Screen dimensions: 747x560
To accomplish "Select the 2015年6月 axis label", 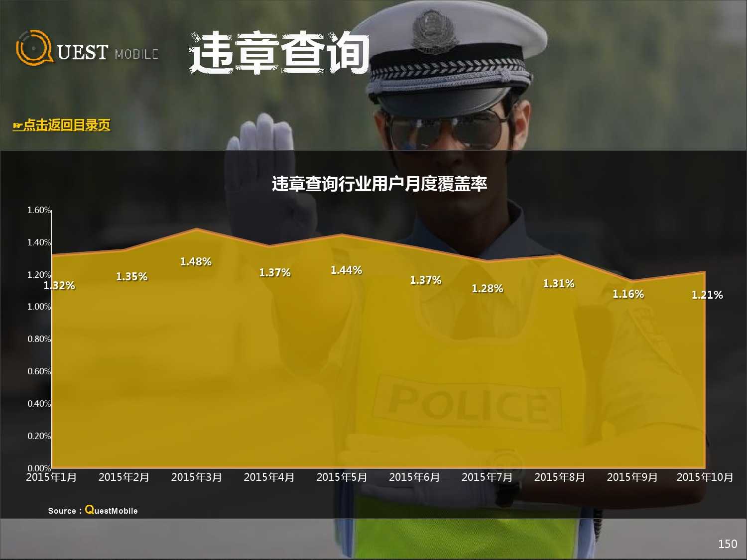I will tap(414, 477).
